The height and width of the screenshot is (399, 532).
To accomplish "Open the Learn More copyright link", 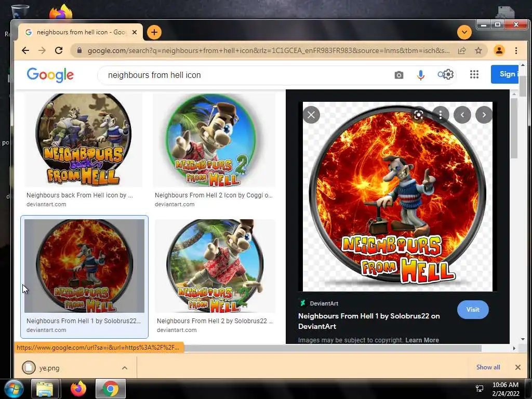I will (422, 340).
